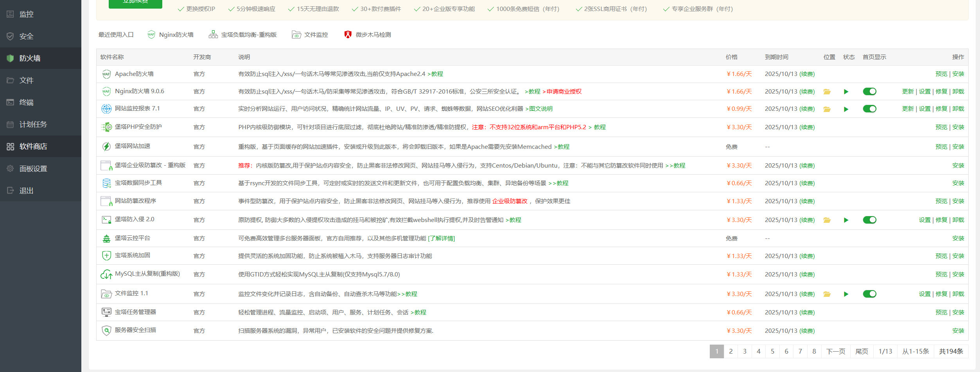Click the 服务器安全扫描 shield icon
980x372 pixels.
coord(106,331)
